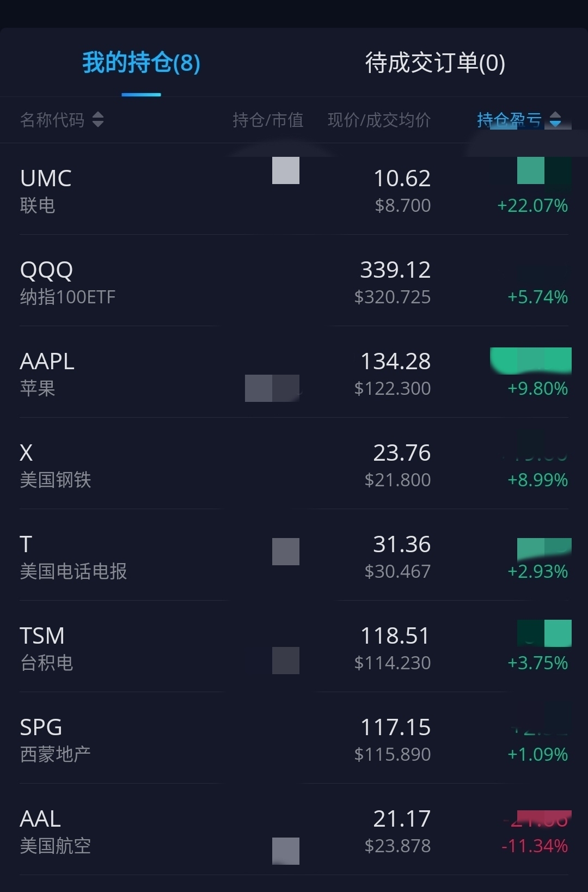The height and width of the screenshot is (892, 588).
Task: Tap AAPL current price 134.28
Action: click(x=395, y=362)
